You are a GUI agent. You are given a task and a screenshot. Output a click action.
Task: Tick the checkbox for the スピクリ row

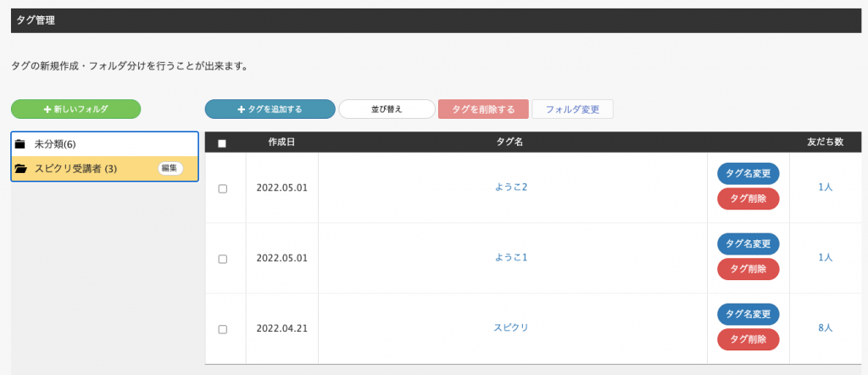(223, 329)
